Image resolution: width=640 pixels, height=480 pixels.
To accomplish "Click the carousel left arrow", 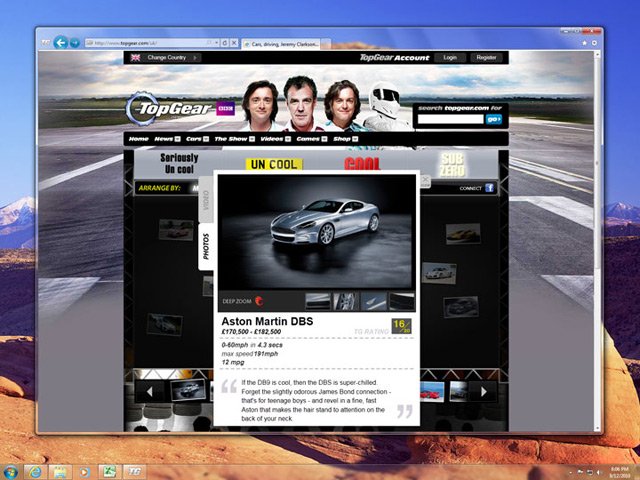I will click(150, 392).
